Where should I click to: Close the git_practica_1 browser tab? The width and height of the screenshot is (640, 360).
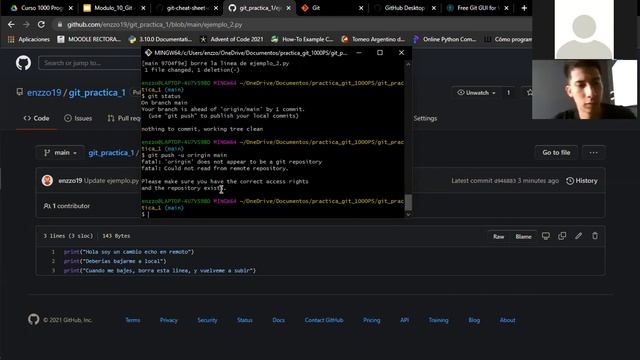[x=288, y=8]
